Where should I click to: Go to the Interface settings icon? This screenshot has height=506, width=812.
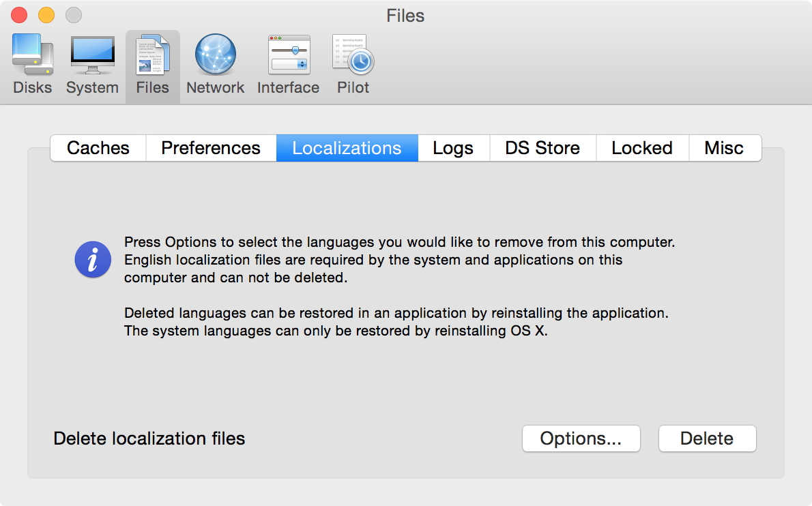click(288, 65)
